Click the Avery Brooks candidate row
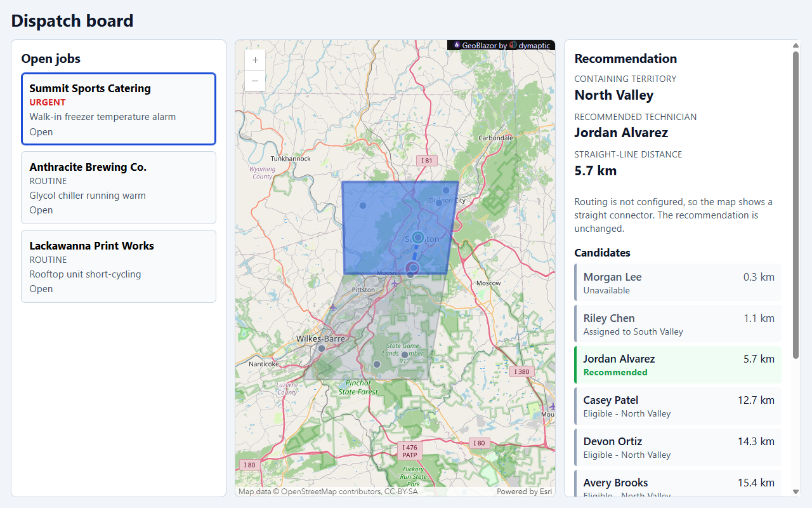812x508 pixels. point(678,483)
